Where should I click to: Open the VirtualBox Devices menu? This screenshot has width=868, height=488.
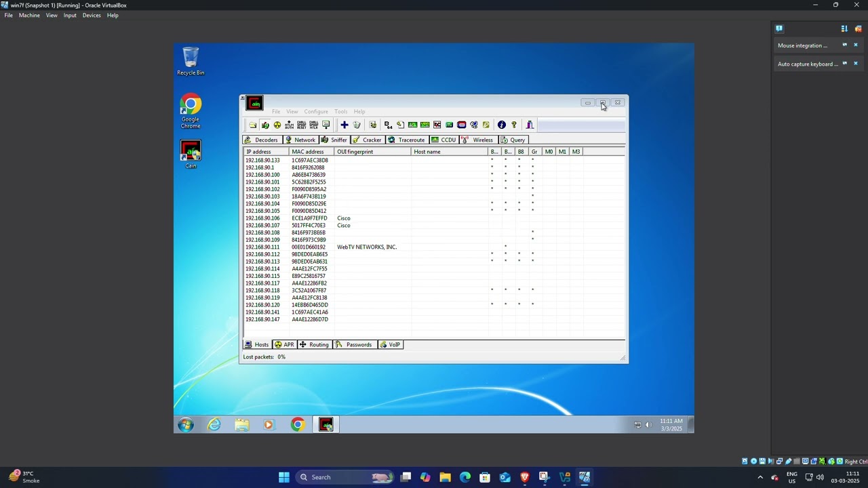[92, 16]
